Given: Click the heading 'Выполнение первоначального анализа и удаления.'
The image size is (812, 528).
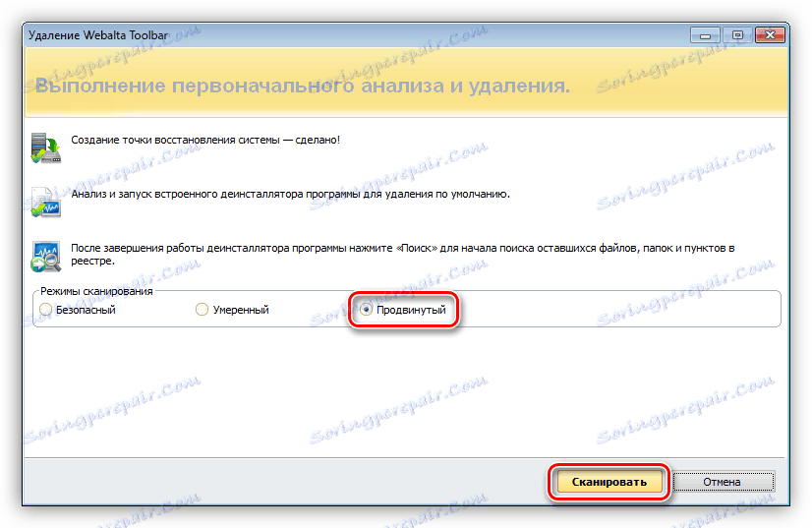Looking at the screenshot, I should tap(303, 86).
